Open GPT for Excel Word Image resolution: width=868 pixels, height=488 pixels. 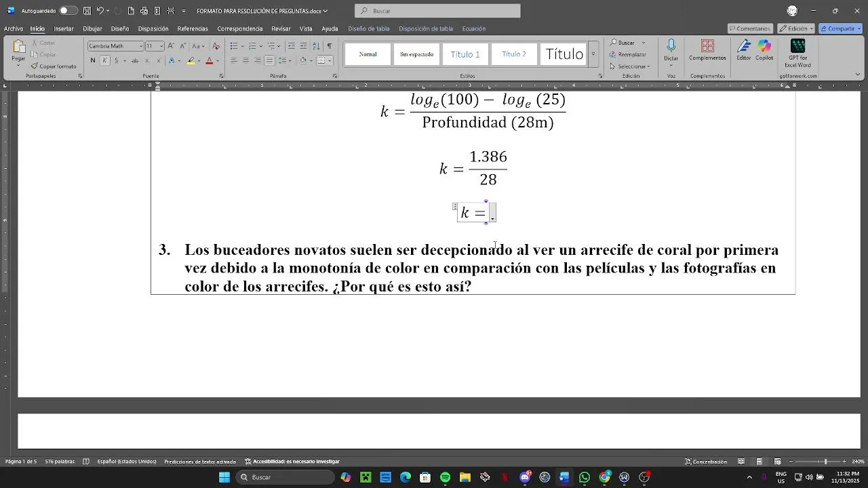(x=798, y=54)
